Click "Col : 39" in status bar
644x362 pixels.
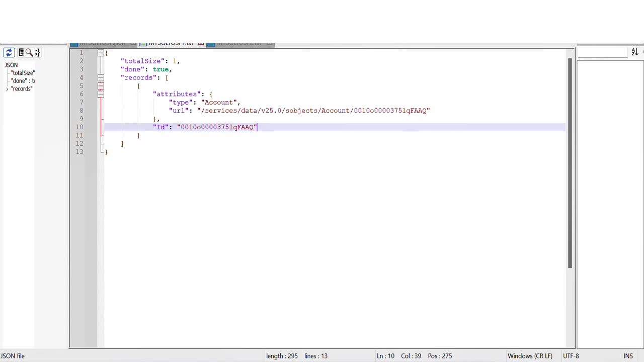pyautogui.click(x=411, y=356)
